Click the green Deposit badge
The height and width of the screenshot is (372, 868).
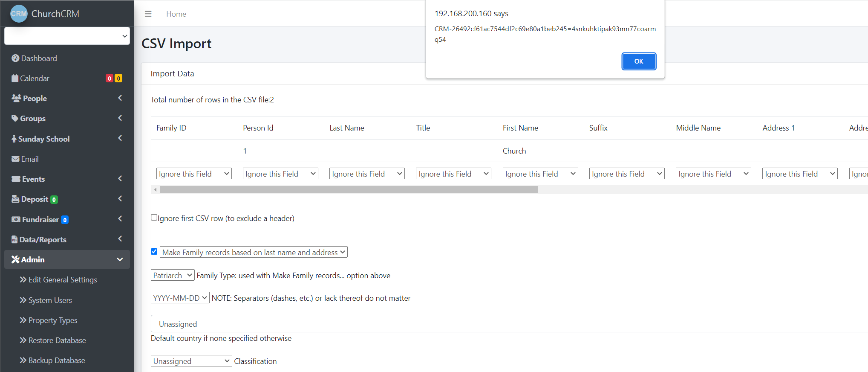54,200
